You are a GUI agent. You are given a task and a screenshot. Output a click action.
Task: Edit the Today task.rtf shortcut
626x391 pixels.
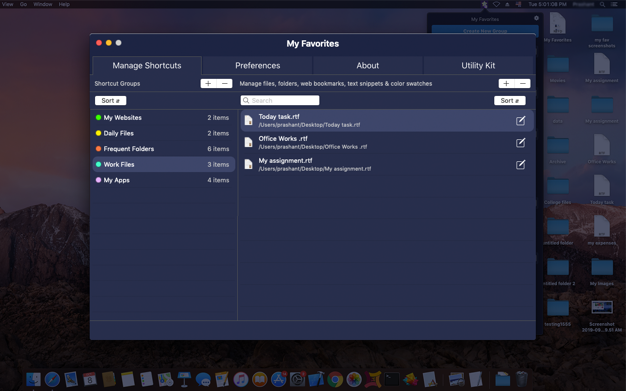click(x=520, y=121)
